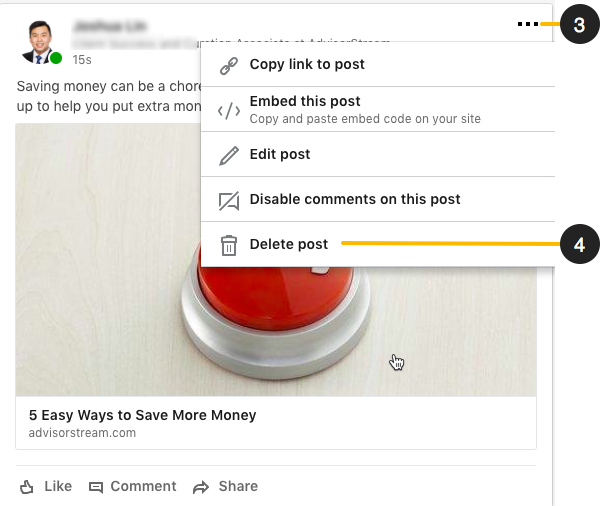Click the chain link icon

coord(229,66)
